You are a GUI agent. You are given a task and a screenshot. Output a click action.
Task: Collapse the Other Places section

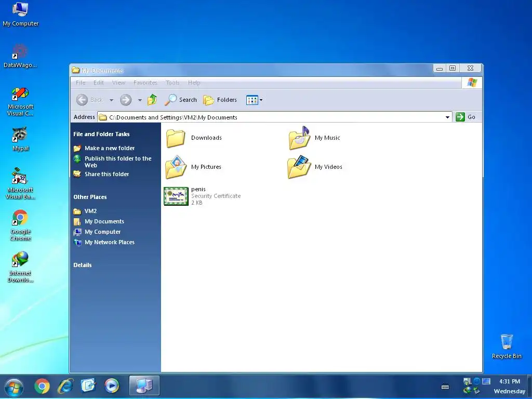(x=90, y=197)
